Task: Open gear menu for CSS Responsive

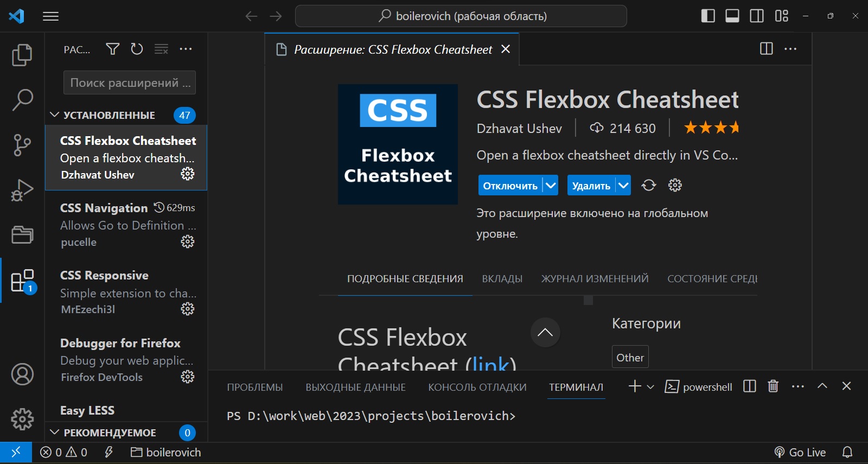Action: click(x=188, y=309)
